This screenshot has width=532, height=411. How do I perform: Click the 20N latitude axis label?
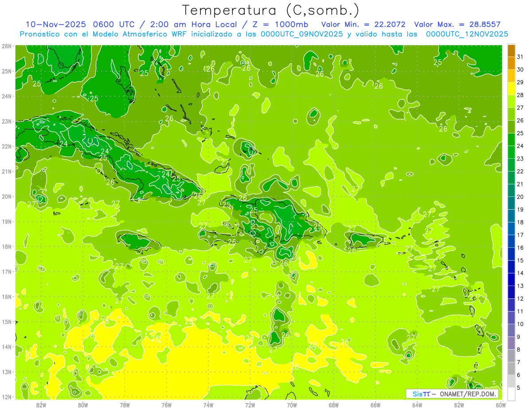6,196
